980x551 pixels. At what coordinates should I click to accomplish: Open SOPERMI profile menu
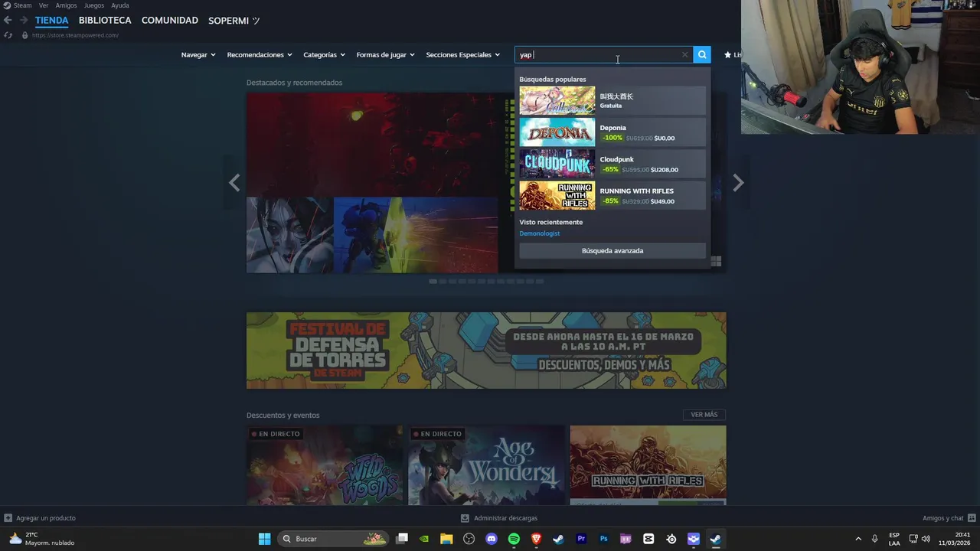point(234,21)
